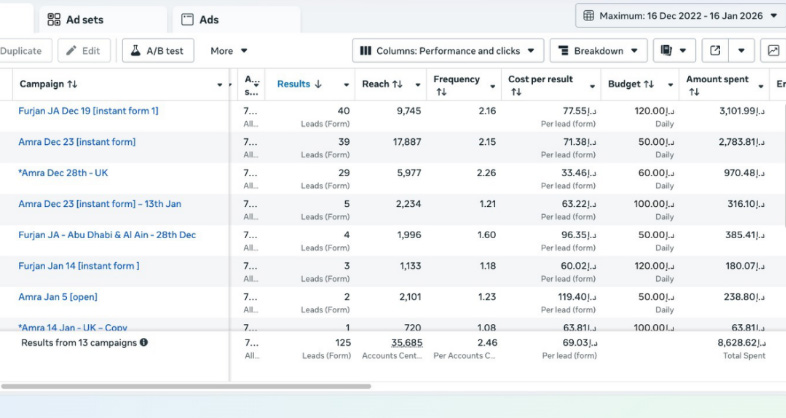The width and height of the screenshot is (786, 418).
Task: Click the total cost per lead 69.03
Action: 579,343
